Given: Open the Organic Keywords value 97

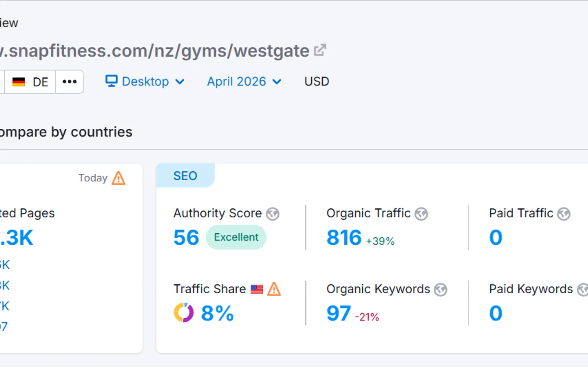Looking at the screenshot, I should pos(338,313).
